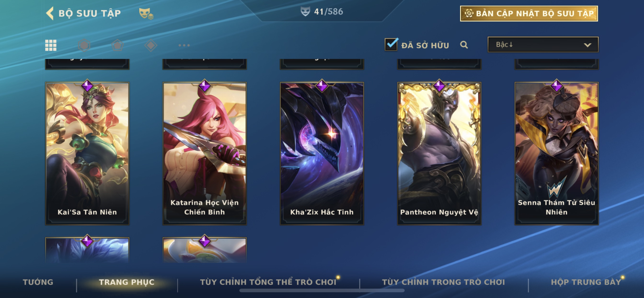Open skin search magnifier icon
This screenshot has height=298, width=644.
(464, 45)
